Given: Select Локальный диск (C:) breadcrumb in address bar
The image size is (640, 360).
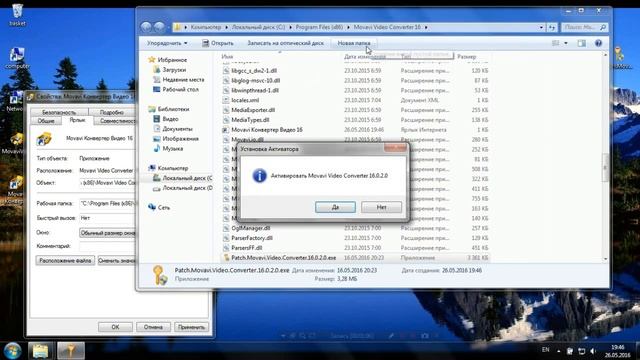Looking at the screenshot, I should point(258,27).
